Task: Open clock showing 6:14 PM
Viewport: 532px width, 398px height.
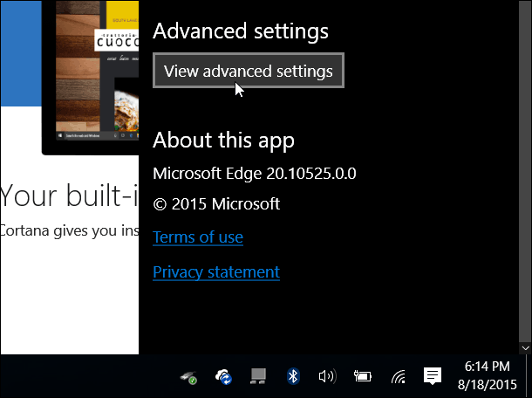Action: 487,375
